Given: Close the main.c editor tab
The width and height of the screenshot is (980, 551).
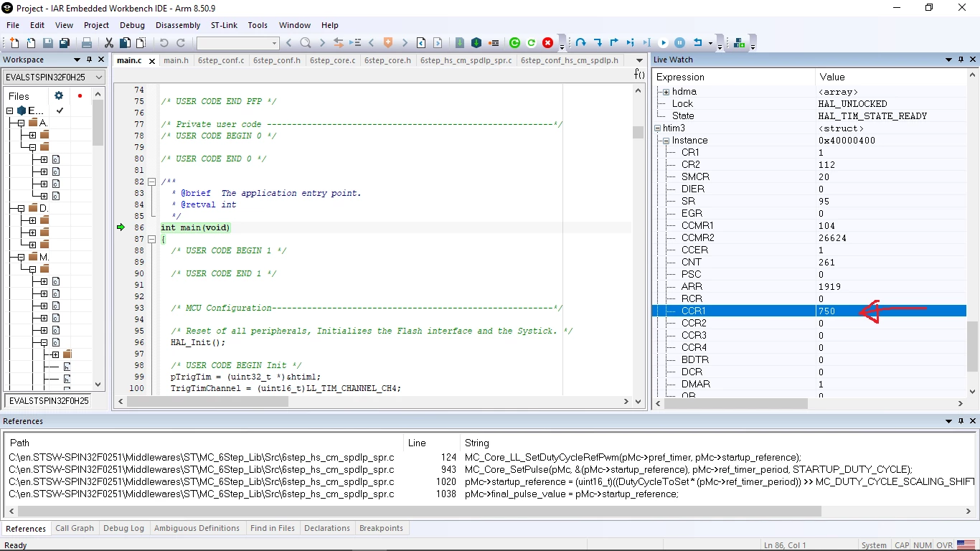Looking at the screenshot, I should point(152,61).
